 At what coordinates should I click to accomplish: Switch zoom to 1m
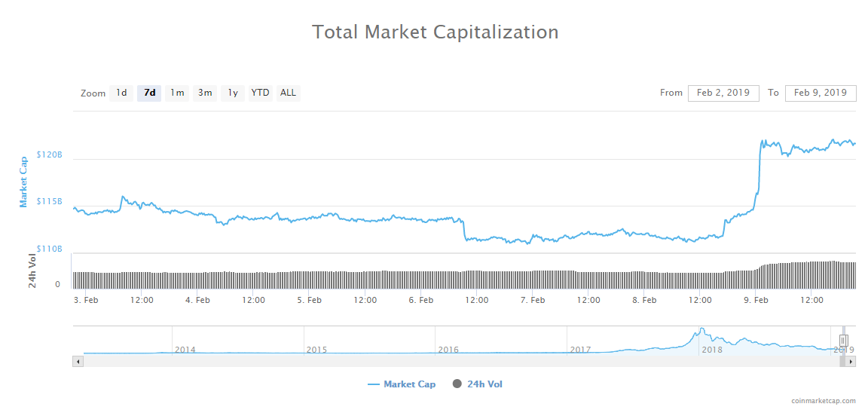point(177,93)
